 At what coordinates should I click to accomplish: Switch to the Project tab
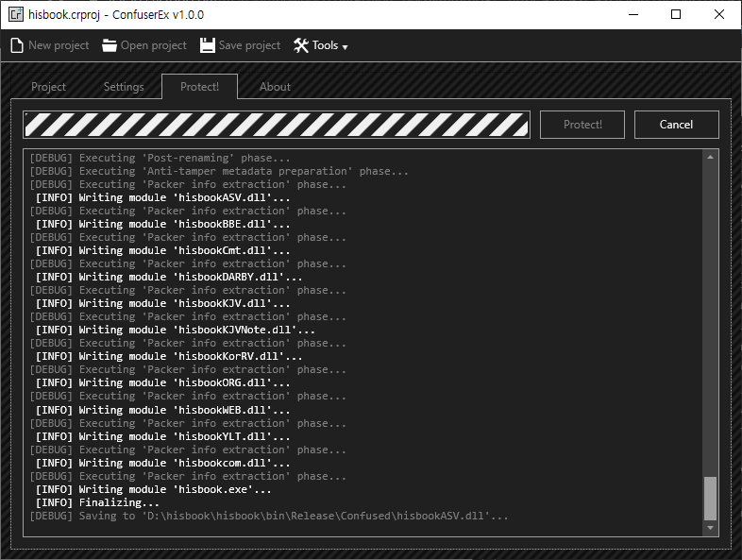48,87
